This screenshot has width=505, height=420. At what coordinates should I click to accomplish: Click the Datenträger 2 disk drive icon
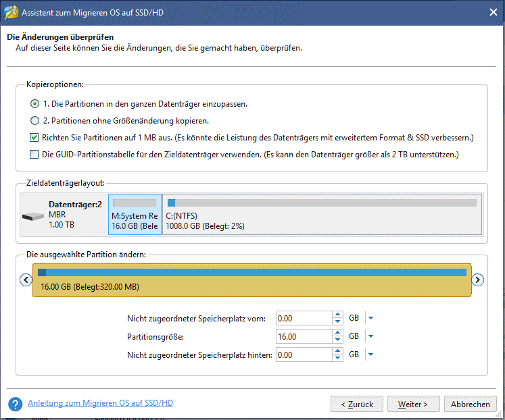(x=33, y=217)
